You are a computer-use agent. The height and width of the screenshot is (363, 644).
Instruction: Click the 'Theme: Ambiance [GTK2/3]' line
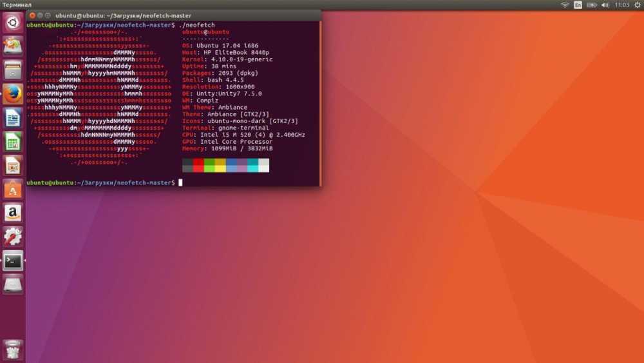point(226,114)
